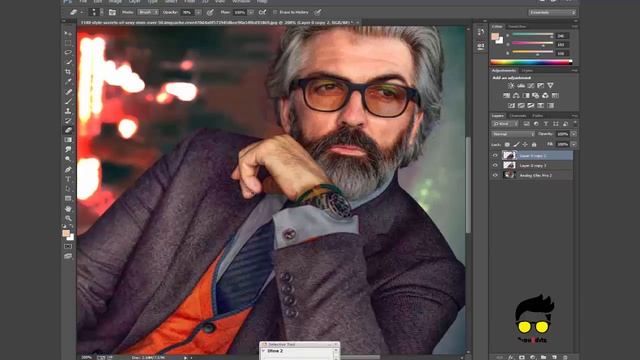The width and height of the screenshot is (640, 360).
Task: Open layer Opacity arrow
Action: click(574, 134)
